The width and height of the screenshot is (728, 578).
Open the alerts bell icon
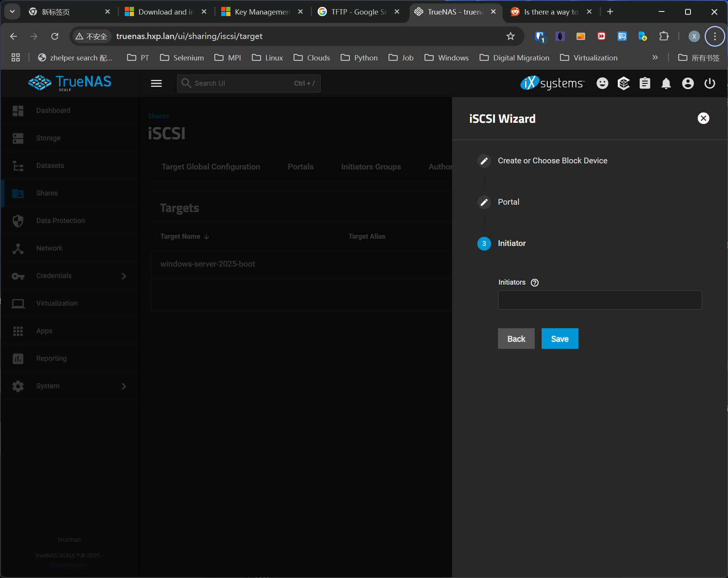tap(666, 83)
